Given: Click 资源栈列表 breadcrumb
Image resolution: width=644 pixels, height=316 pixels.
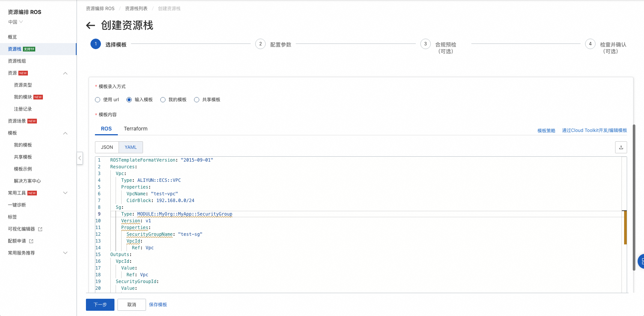Looking at the screenshot, I should coord(136,9).
